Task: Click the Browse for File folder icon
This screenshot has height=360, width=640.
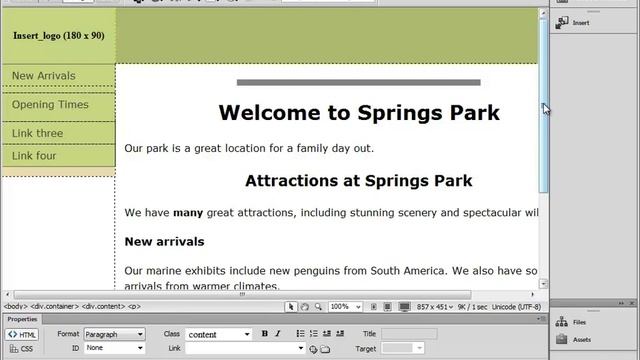Action: [325, 349]
